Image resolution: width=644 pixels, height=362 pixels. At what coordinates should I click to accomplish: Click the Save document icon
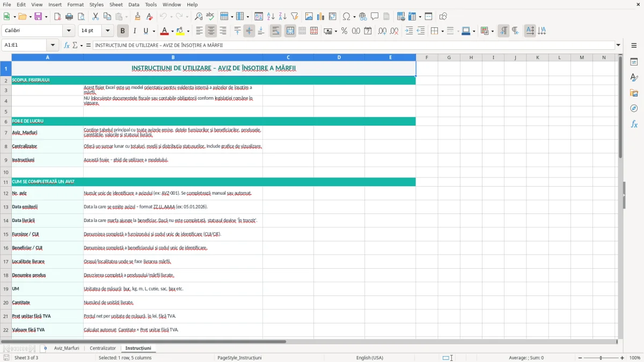38,17
